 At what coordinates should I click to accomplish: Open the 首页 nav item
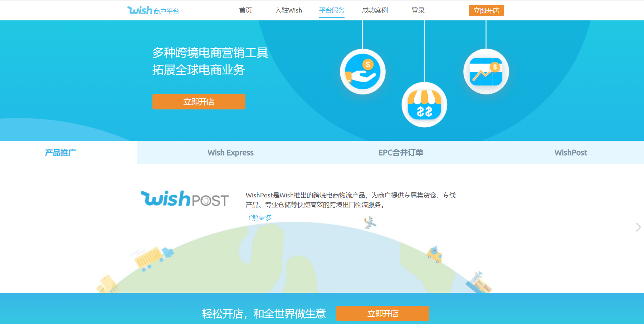coord(245,10)
